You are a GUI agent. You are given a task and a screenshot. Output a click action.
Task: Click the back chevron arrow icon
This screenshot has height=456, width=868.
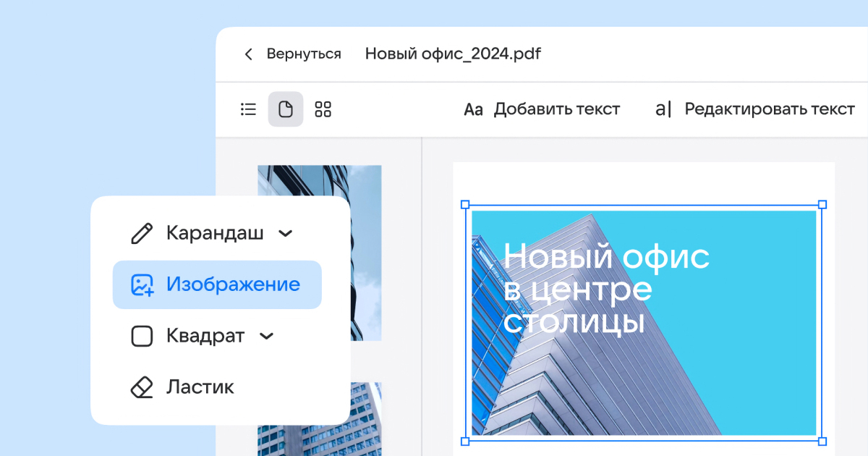[249, 54]
